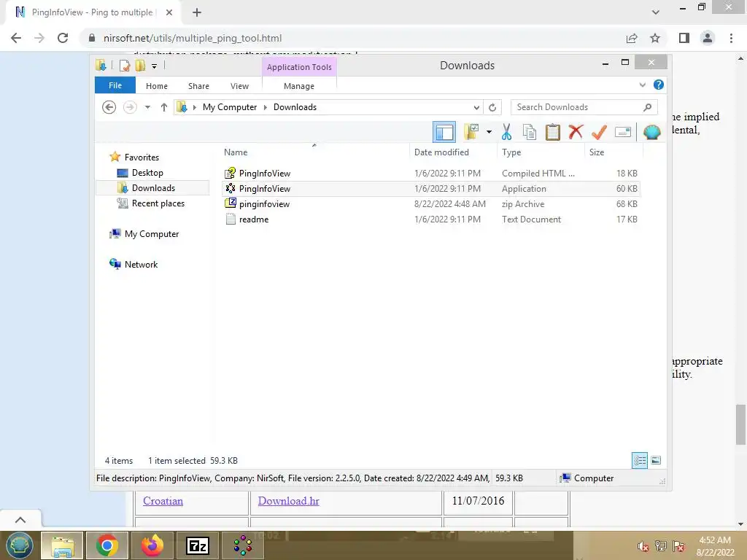Open 7-Zip from the taskbar
The width and height of the screenshot is (747, 560).
(197, 545)
